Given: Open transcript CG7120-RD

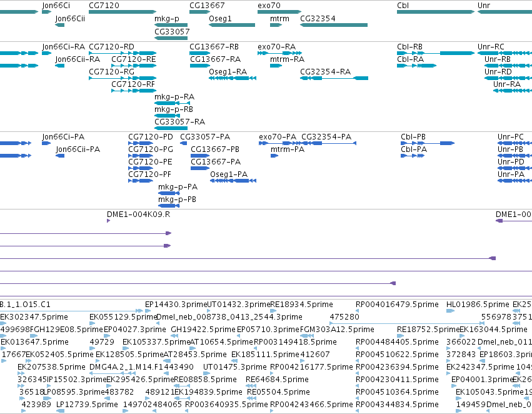Looking at the screenshot, I should [x=123, y=53].
